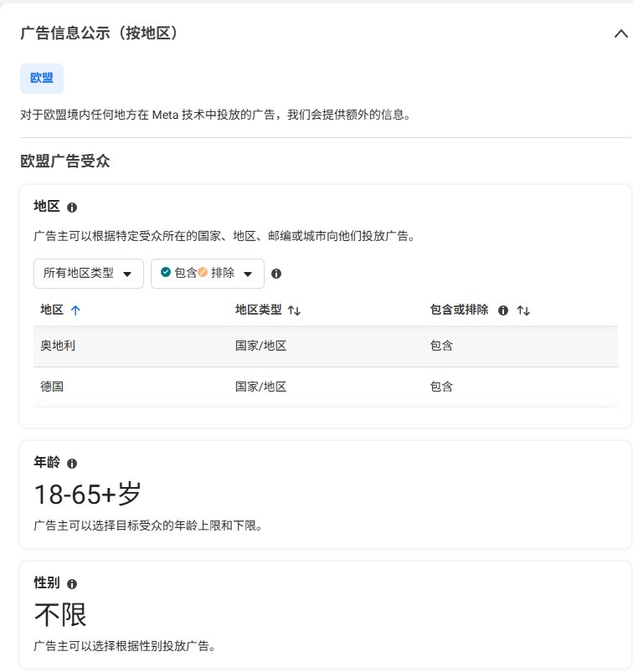Select the 德国 table cell
This screenshot has width=633, height=672.
[x=52, y=387]
